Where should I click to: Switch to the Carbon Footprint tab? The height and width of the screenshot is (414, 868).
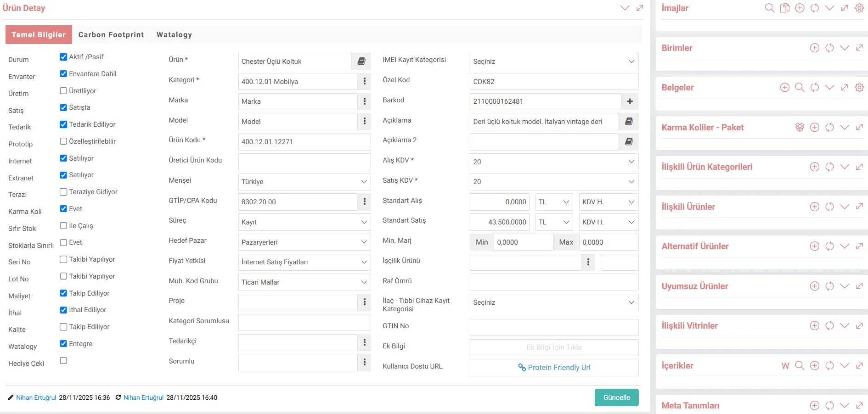tap(111, 35)
